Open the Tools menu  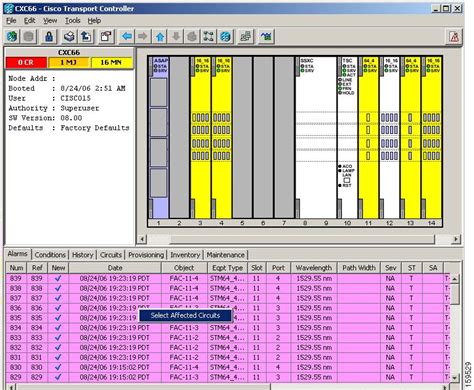tap(72, 21)
